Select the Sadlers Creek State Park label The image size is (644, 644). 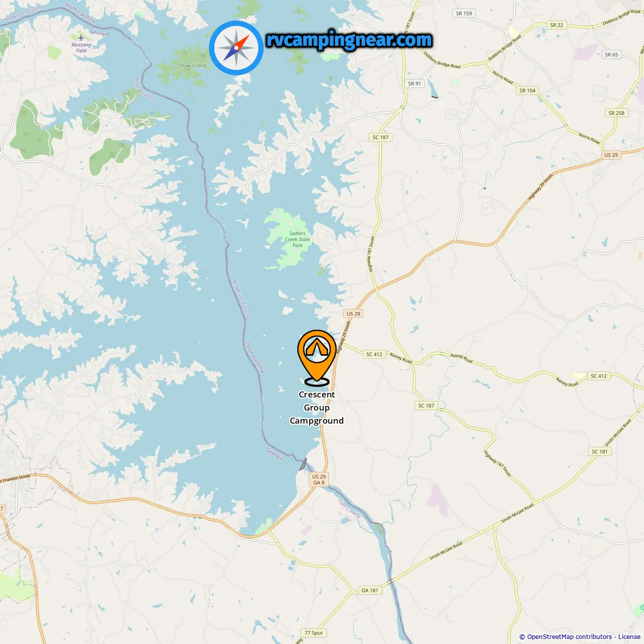[297, 239]
